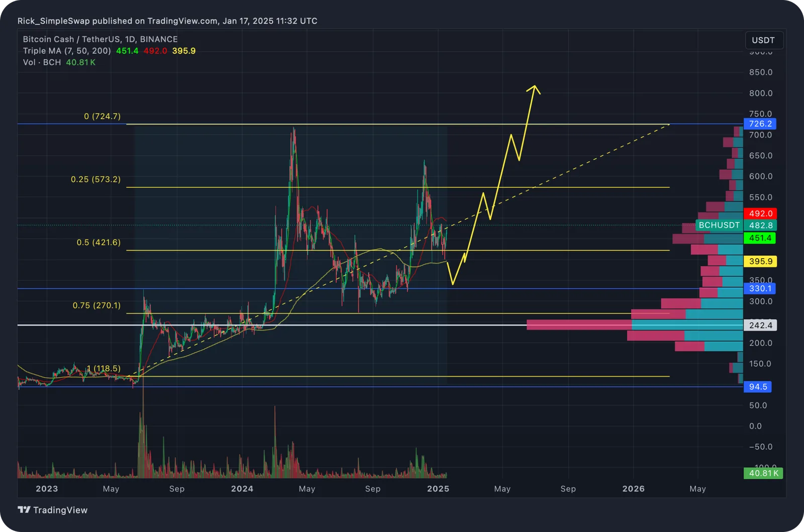
Task: Select the BCHUSDT price label
Action: [719, 225]
